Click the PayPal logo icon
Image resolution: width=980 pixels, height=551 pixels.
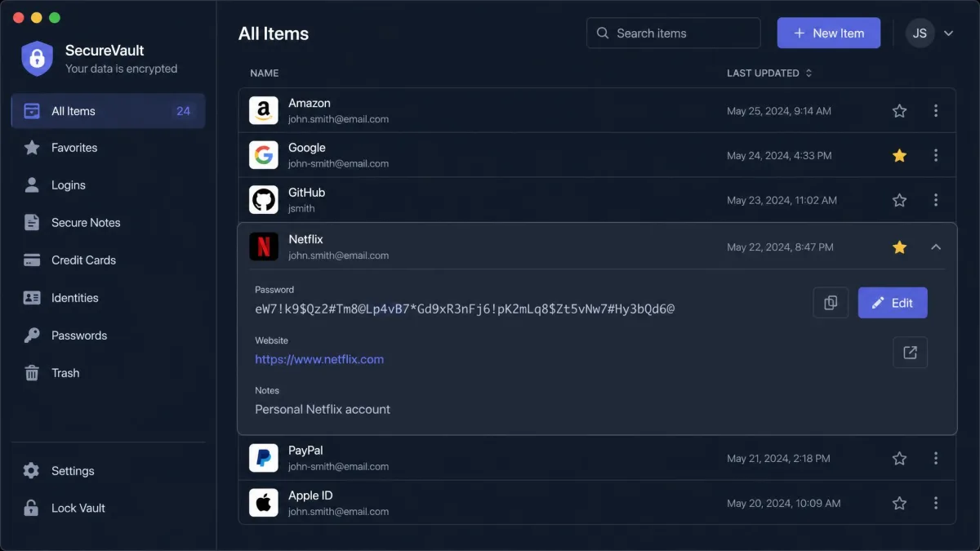coord(263,458)
